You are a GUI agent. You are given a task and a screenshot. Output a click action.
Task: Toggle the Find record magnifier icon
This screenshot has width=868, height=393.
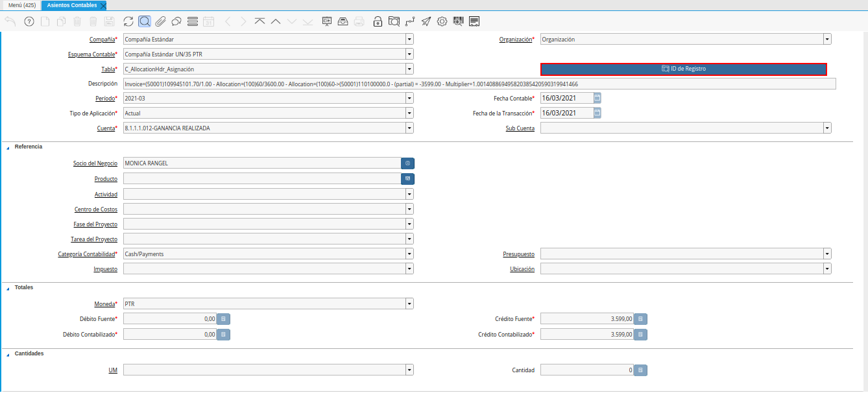(x=145, y=21)
